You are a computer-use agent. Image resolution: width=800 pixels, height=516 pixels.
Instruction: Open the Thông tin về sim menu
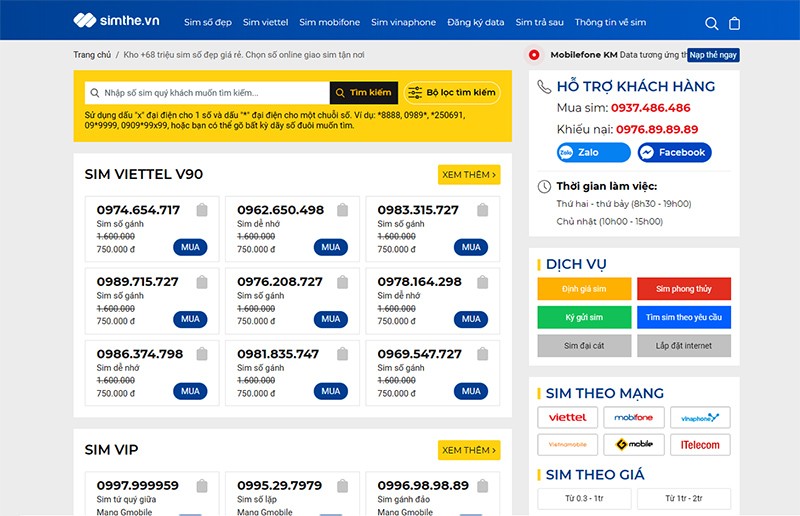point(610,22)
